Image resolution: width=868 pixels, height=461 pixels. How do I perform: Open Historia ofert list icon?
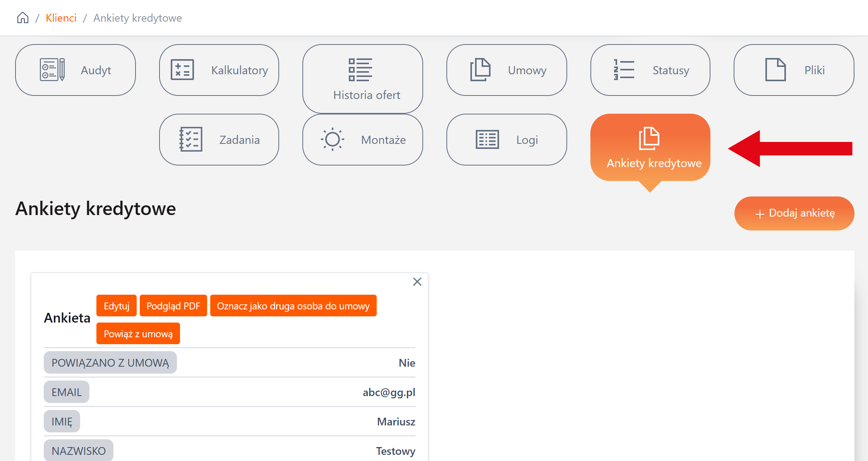point(360,70)
